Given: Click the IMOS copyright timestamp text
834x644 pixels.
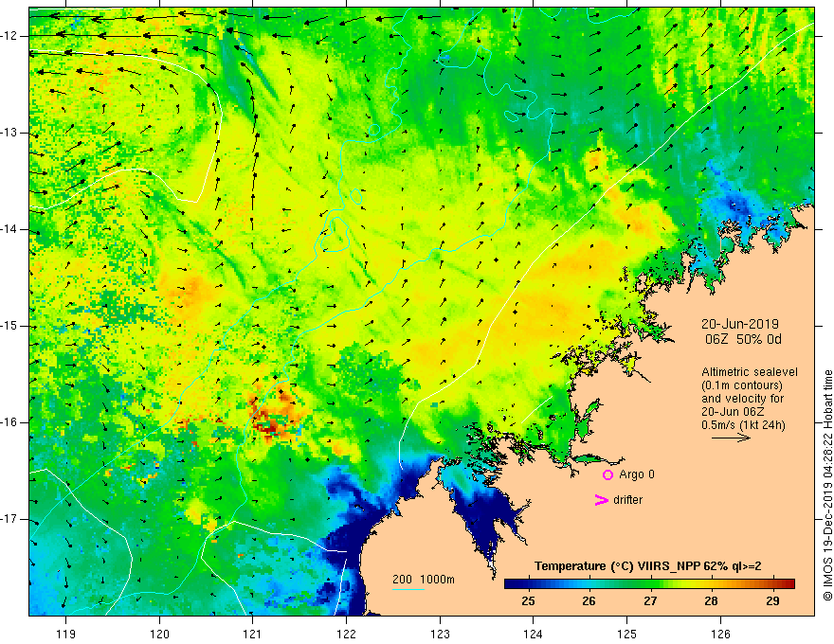Looking at the screenshot, I should click(827, 485).
